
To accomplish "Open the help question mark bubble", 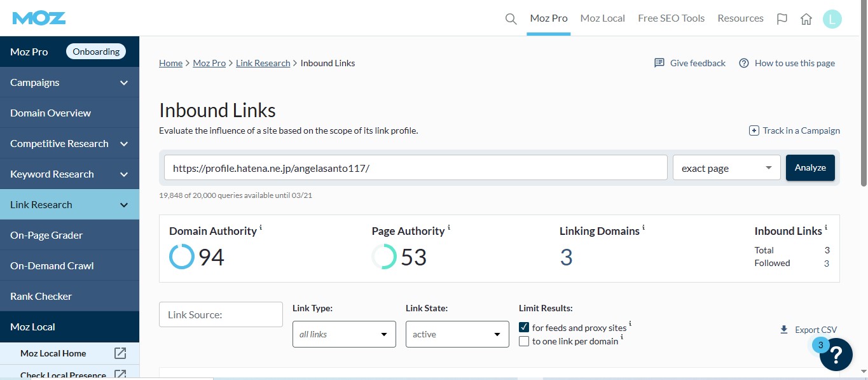I will 836,355.
